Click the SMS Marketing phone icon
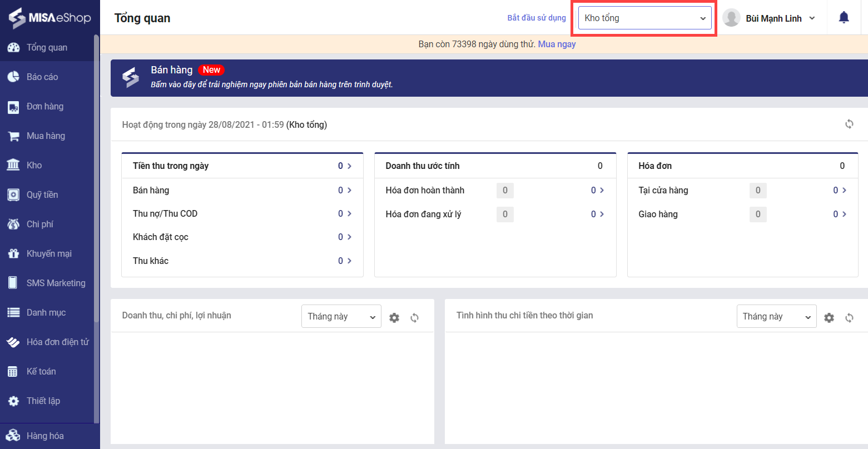 [x=13, y=283]
